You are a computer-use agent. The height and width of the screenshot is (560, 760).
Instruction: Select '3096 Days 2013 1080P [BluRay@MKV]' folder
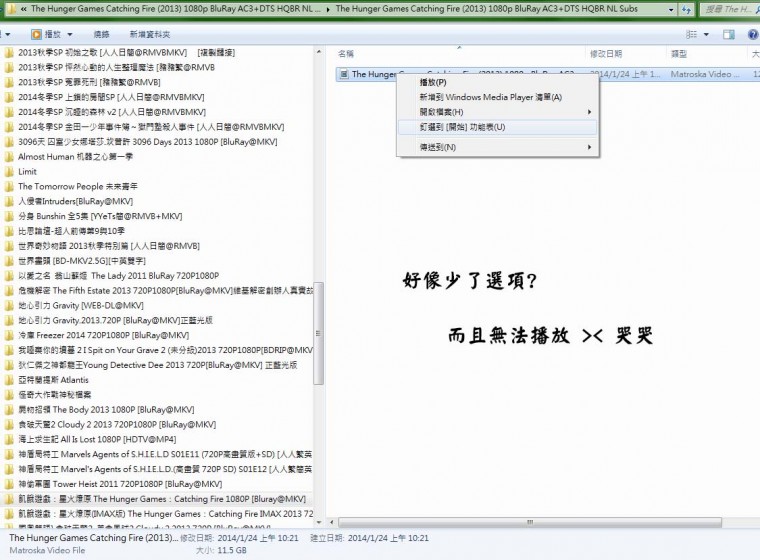148,142
